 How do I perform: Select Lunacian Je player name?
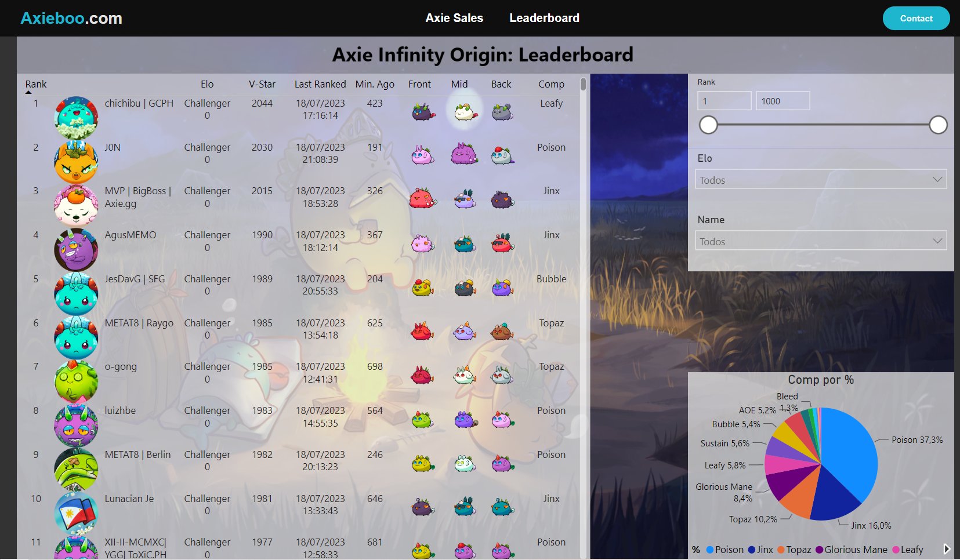129,499
